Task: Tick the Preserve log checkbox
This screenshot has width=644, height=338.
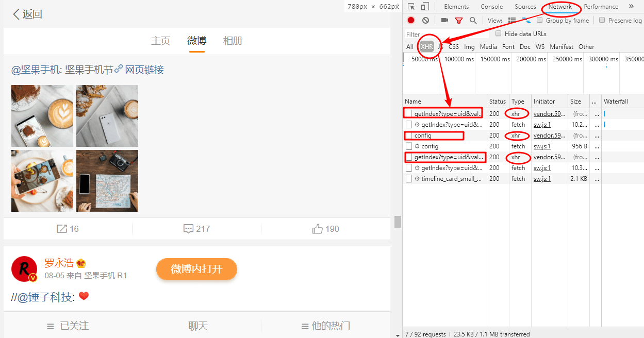Action: [x=602, y=20]
